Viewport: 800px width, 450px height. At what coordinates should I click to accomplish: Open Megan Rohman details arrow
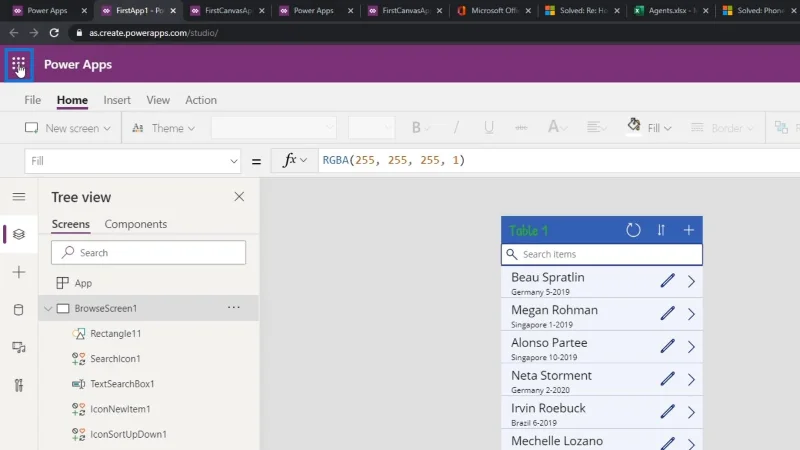coord(691,314)
